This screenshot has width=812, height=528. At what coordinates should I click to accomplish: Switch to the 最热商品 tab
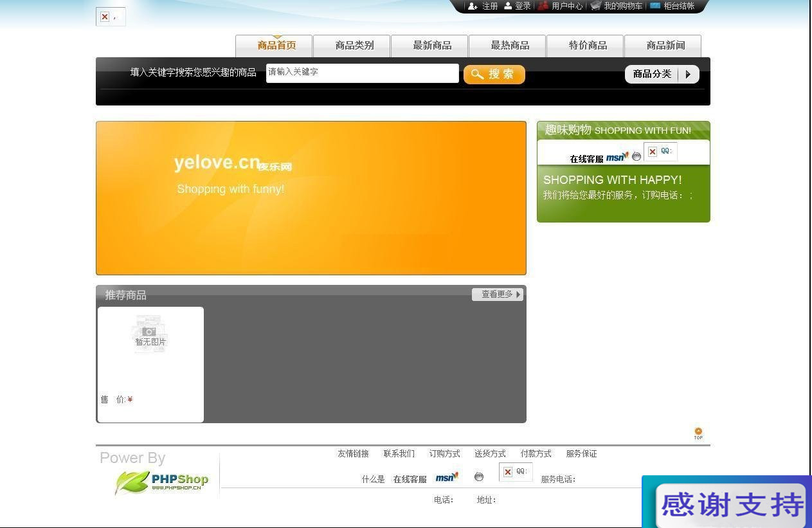click(507, 46)
